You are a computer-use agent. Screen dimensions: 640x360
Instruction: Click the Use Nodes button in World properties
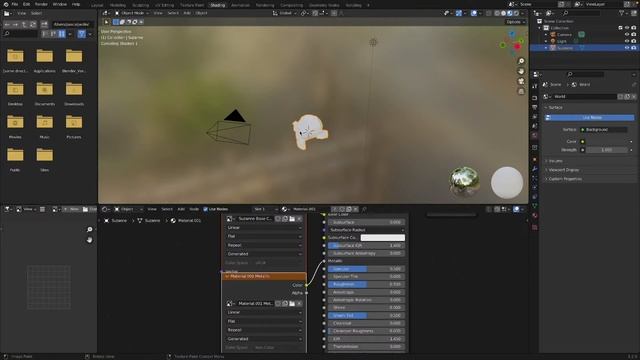pos(590,118)
